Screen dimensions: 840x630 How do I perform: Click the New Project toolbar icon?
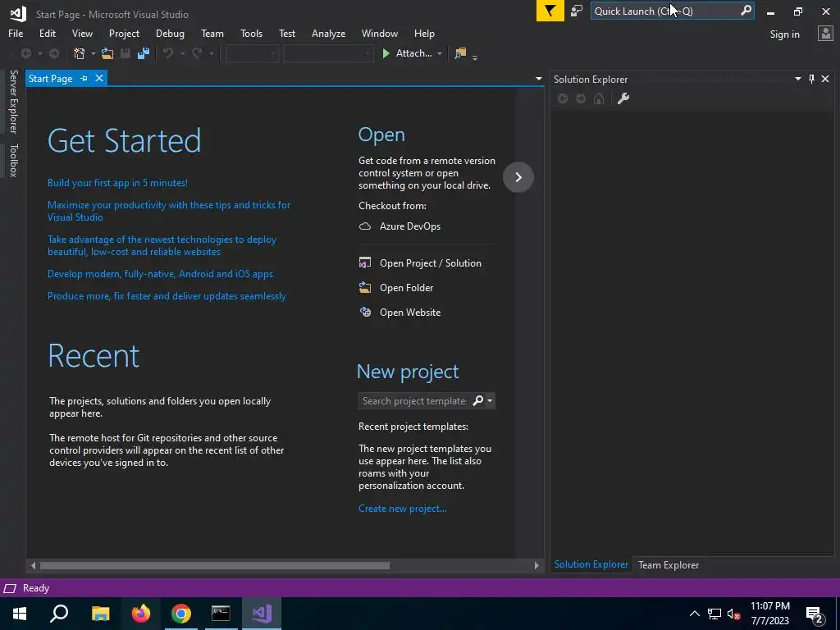coord(80,53)
